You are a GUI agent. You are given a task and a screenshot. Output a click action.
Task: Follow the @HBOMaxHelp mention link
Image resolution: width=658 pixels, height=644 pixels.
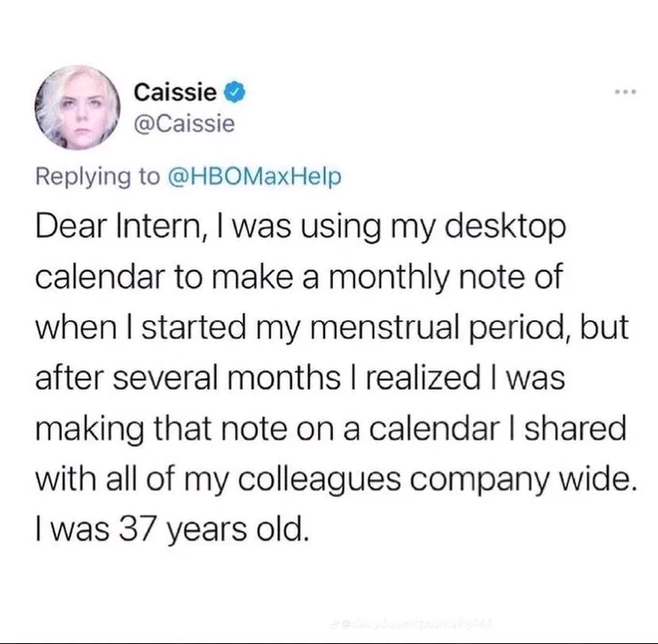[254, 177]
